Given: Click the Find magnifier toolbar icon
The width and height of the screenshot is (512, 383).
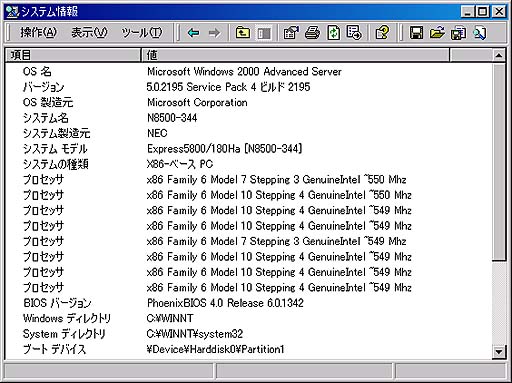Looking at the screenshot, I should (480, 33).
